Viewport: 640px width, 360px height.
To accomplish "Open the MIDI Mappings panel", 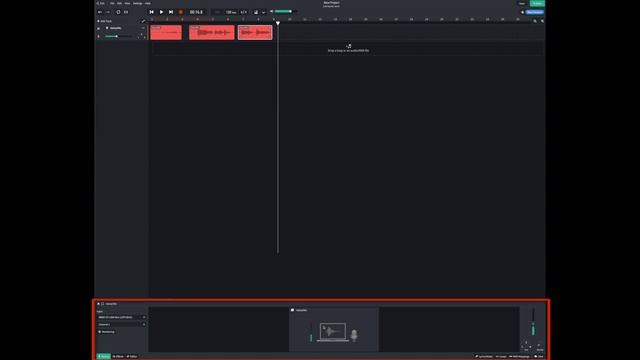I will point(519,356).
